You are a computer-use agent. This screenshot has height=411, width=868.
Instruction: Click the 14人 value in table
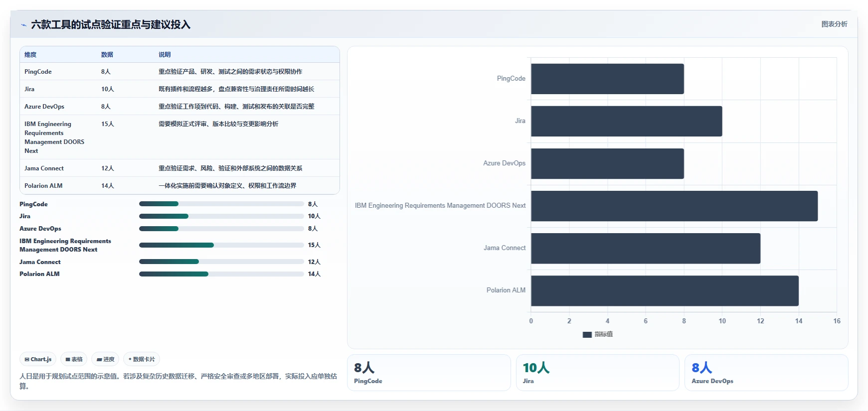click(x=108, y=186)
